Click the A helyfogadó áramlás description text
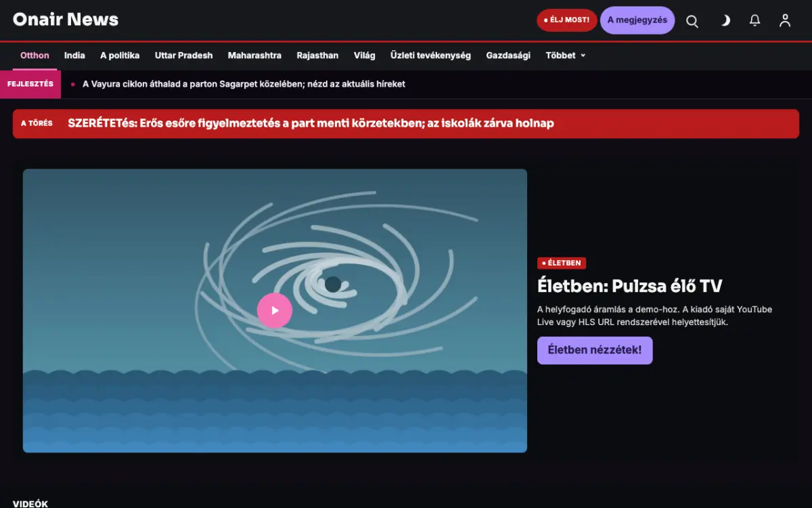Image resolution: width=812 pixels, height=508 pixels. coord(654,316)
